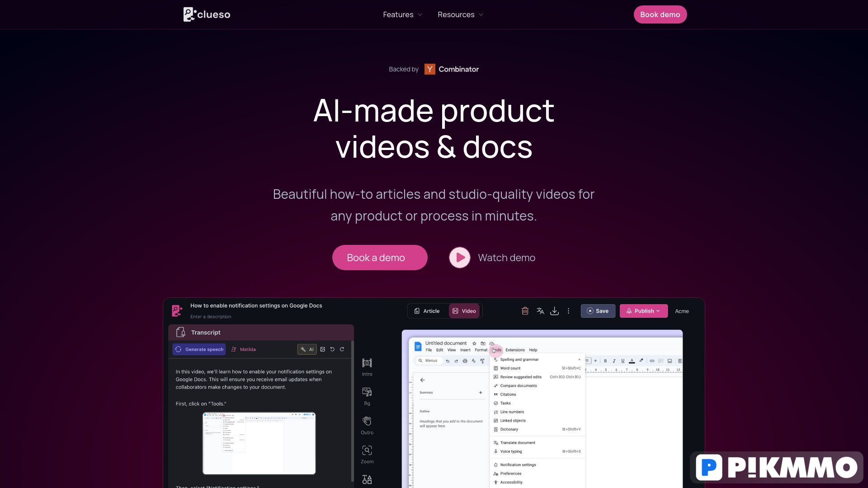The width and height of the screenshot is (868, 488).
Task: Click the text color A button
Action: point(632,361)
